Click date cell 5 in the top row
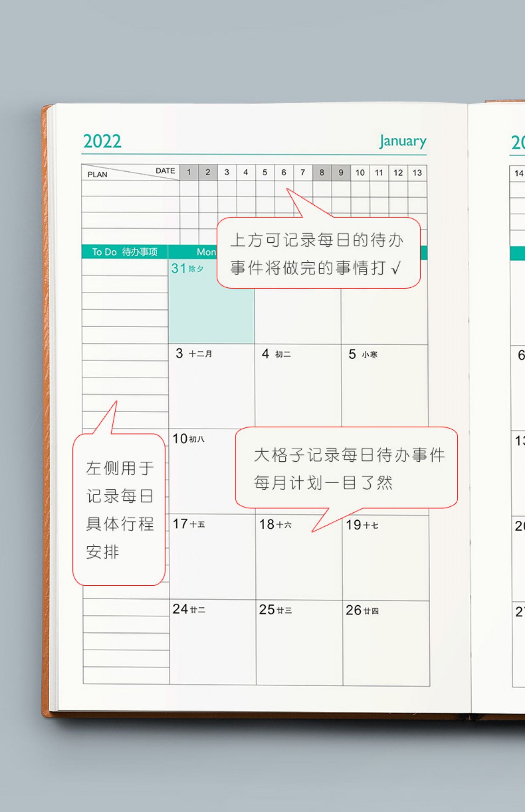525x812 pixels. point(265,172)
